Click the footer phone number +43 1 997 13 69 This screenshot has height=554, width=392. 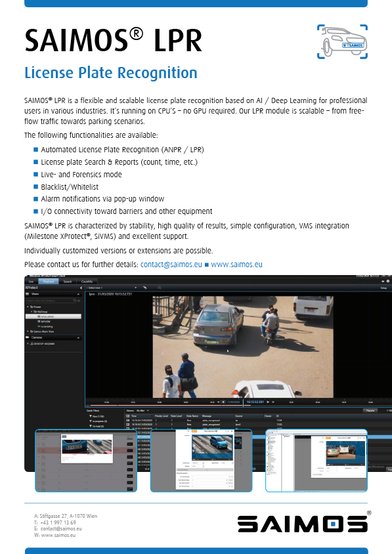pyautogui.click(x=58, y=522)
